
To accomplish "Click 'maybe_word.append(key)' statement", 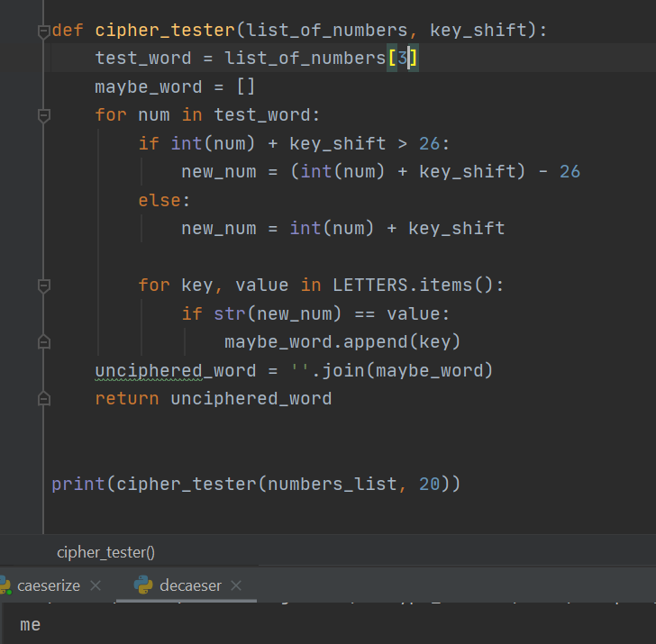I will coord(342,342).
